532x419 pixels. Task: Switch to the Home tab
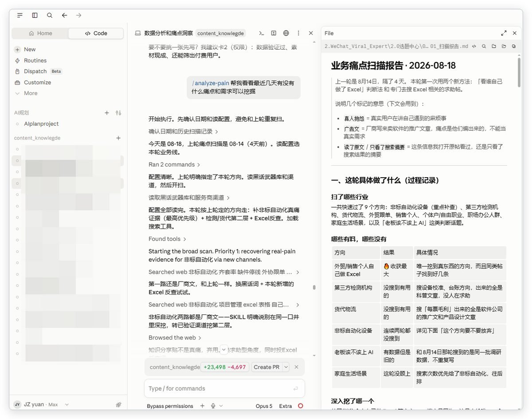[40, 33]
